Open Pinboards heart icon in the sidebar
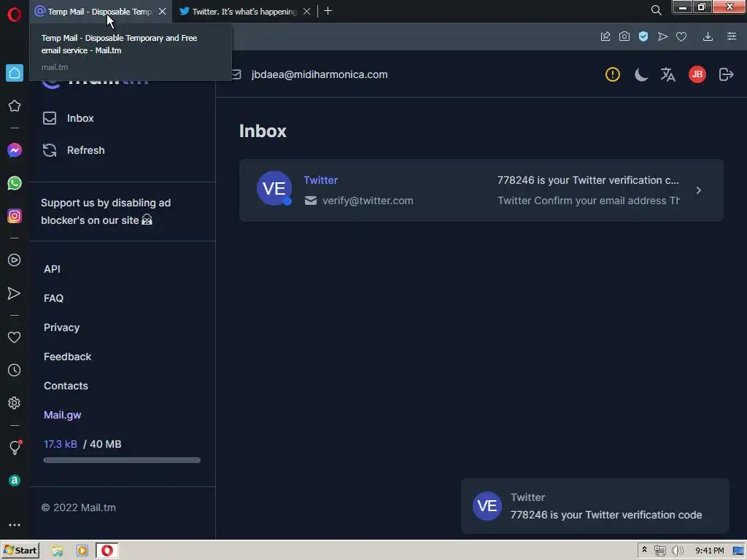 pos(15,337)
